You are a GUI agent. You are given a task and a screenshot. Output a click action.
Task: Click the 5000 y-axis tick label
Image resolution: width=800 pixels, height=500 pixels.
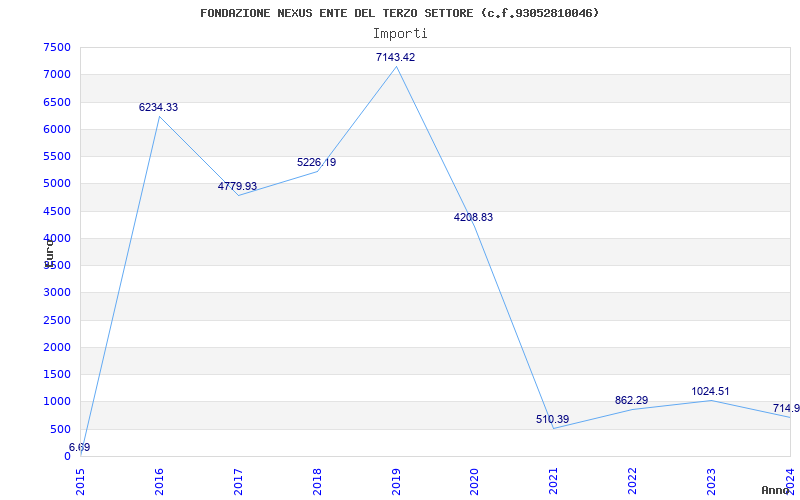click(57, 184)
